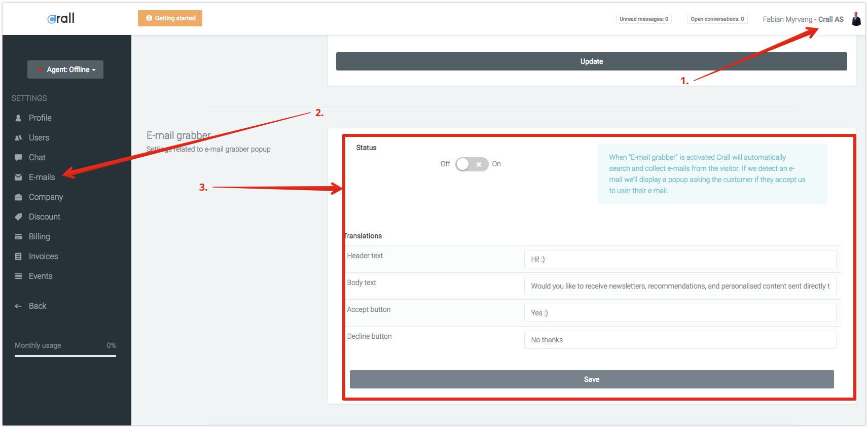Open the Agent: Offline status dropdown

pyautogui.click(x=65, y=69)
